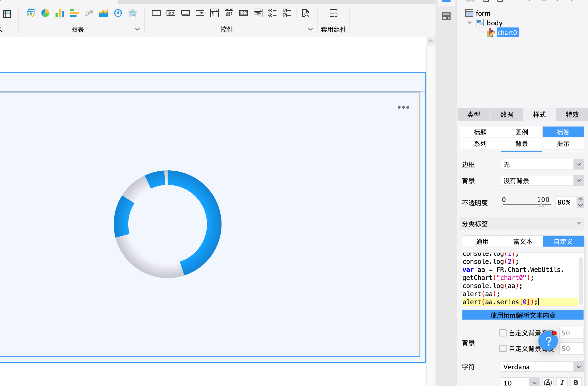Image resolution: width=588 pixels, height=386 pixels.
Task: Insert a gauge chart
Action: pos(118,13)
